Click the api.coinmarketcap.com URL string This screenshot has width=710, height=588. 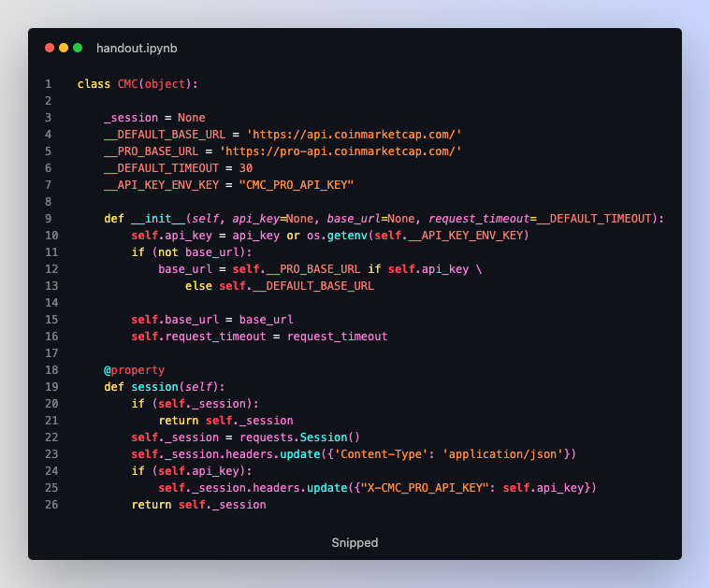(354, 135)
